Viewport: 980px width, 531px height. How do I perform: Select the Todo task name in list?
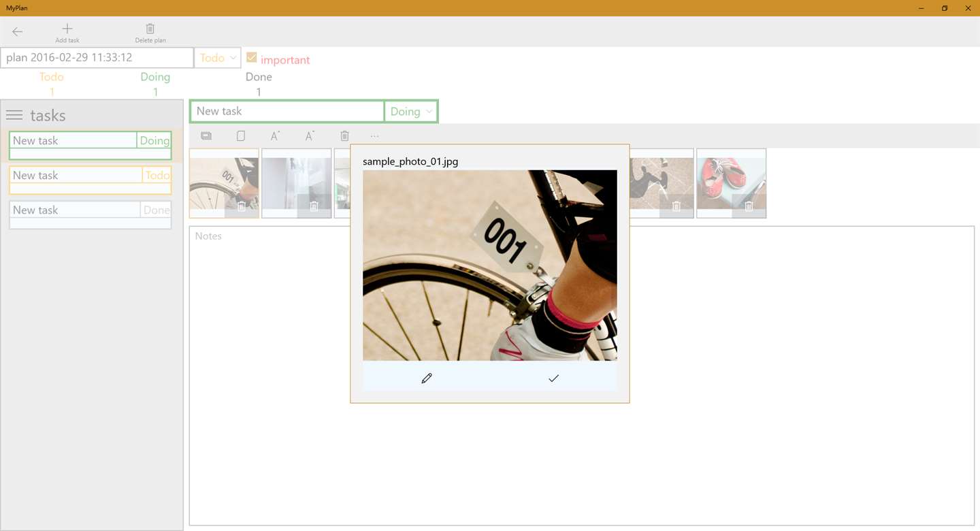(x=76, y=175)
